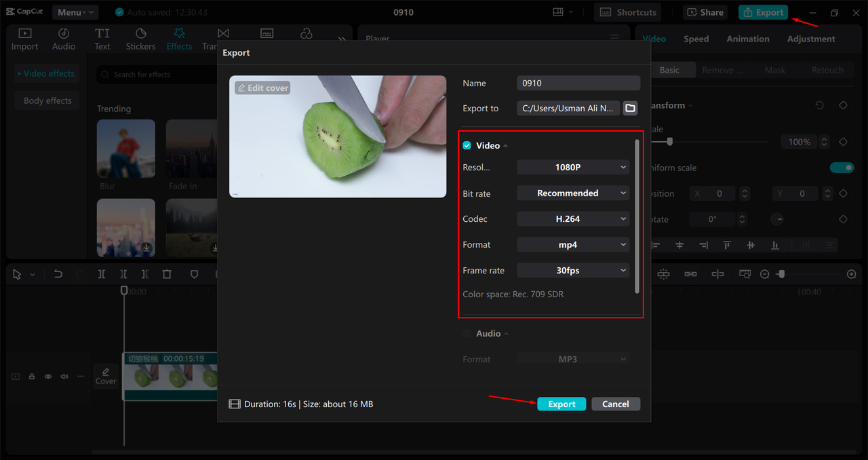Screen dimensions: 868x460
Task: Click the cyan Export button in dialog
Action: pyautogui.click(x=561, y=404)
